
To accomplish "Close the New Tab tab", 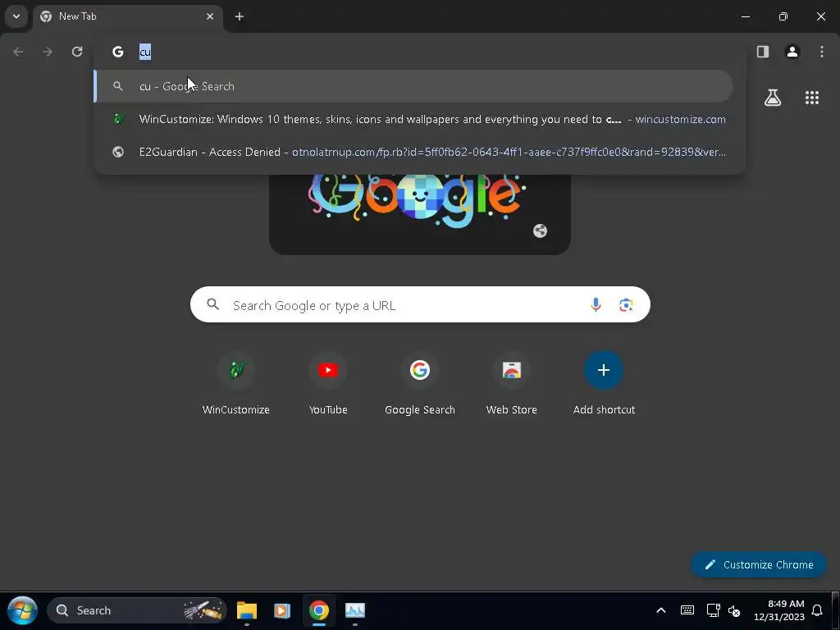I will pyautogui.click(x=210, y=16).
